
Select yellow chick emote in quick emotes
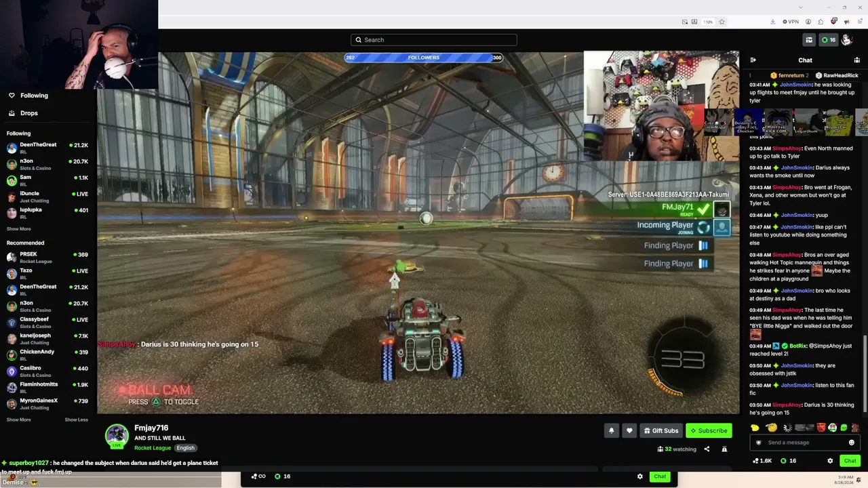[x=755, y=428]
